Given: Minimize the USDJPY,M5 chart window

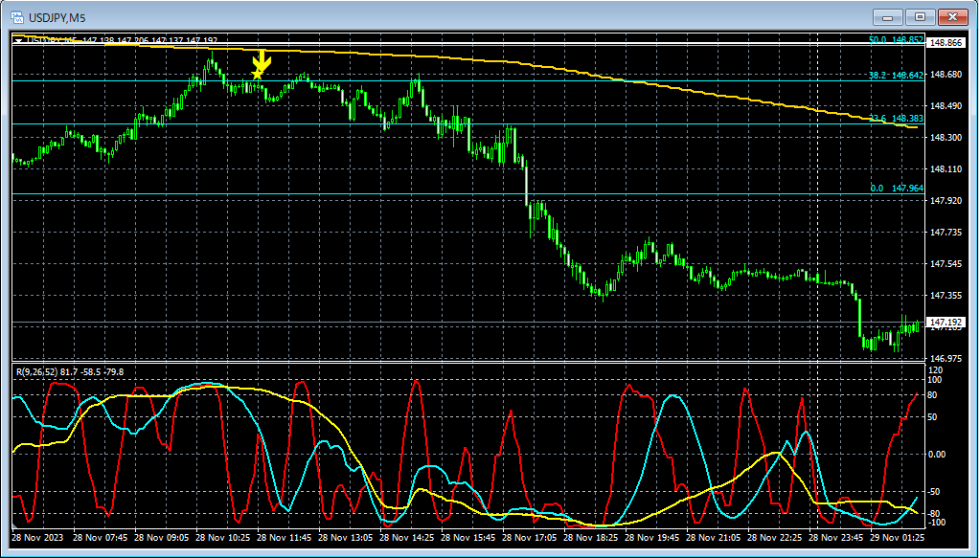Looking at the screenshot, I should (887, 17).
